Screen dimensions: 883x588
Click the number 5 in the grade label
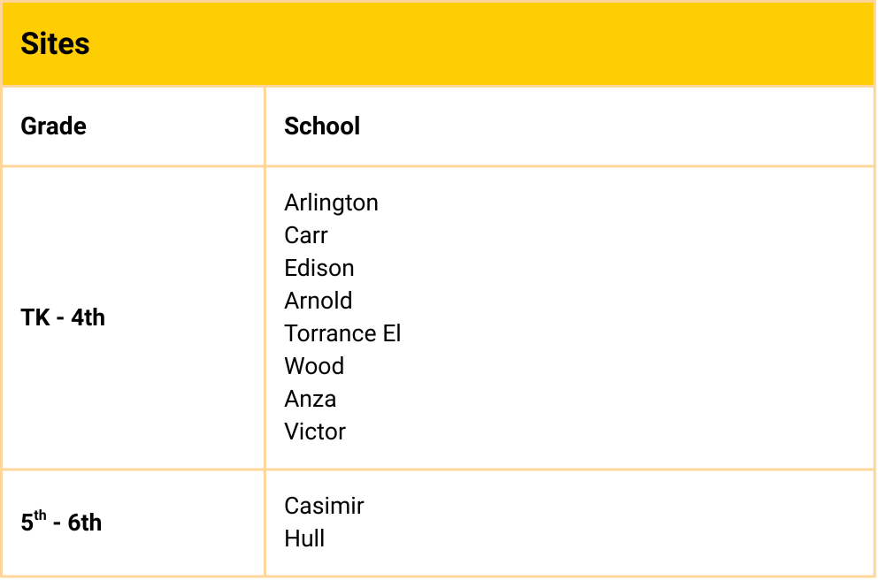tap(27, 523)
